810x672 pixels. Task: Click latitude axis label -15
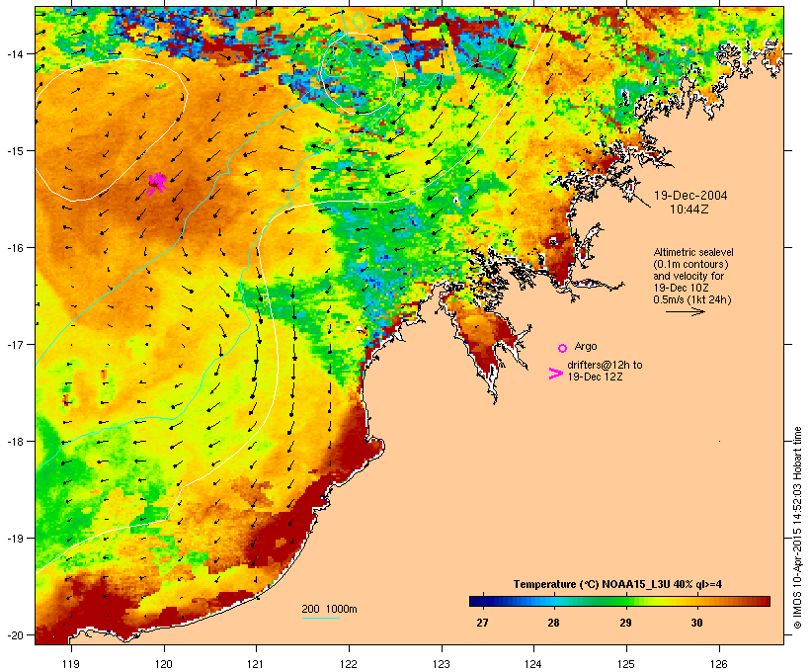[x=14, y=151]
